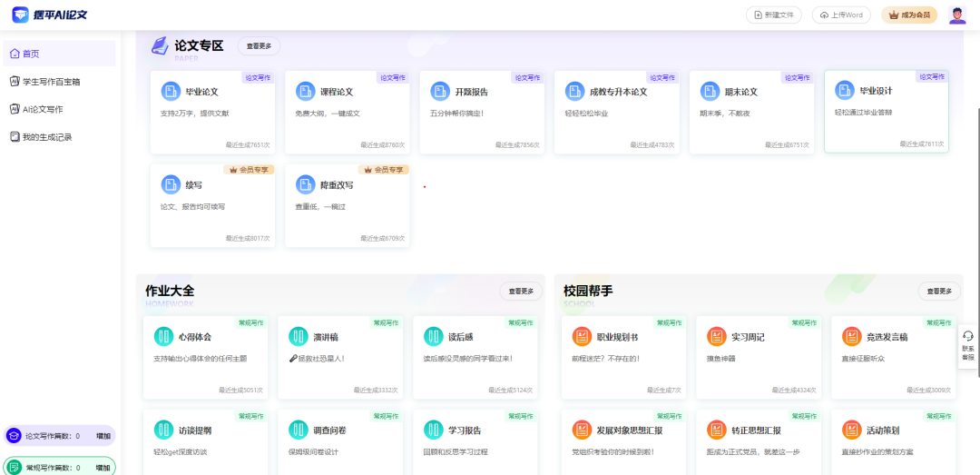Click 会员专享 badge on 续写 card
This screenshot has height=475, width=980.
(249, 170)
